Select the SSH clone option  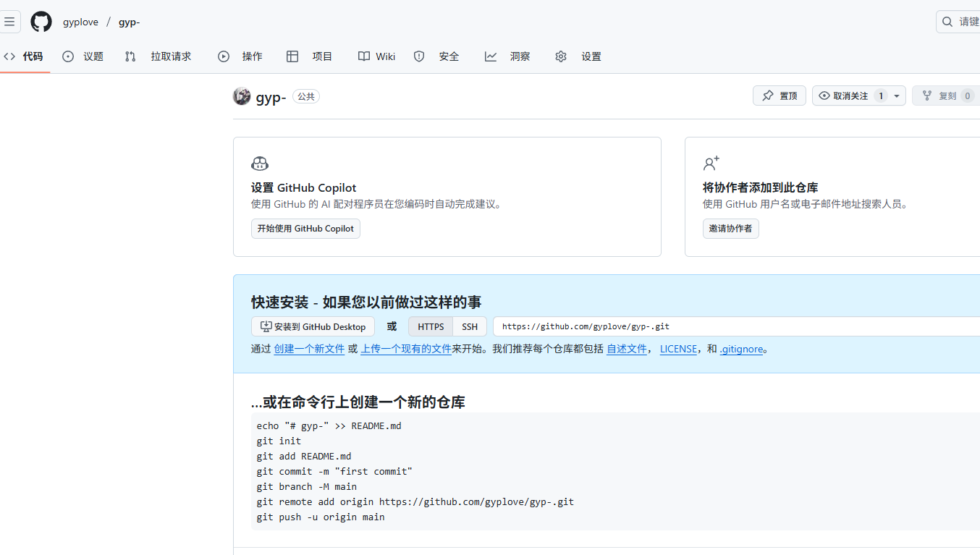[470, 326]
